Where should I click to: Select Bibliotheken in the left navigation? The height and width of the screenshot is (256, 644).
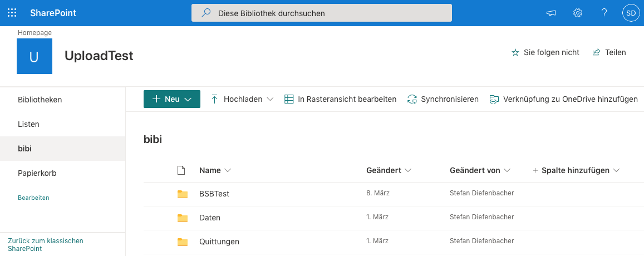pyautogui.click(x=40, y=100)
